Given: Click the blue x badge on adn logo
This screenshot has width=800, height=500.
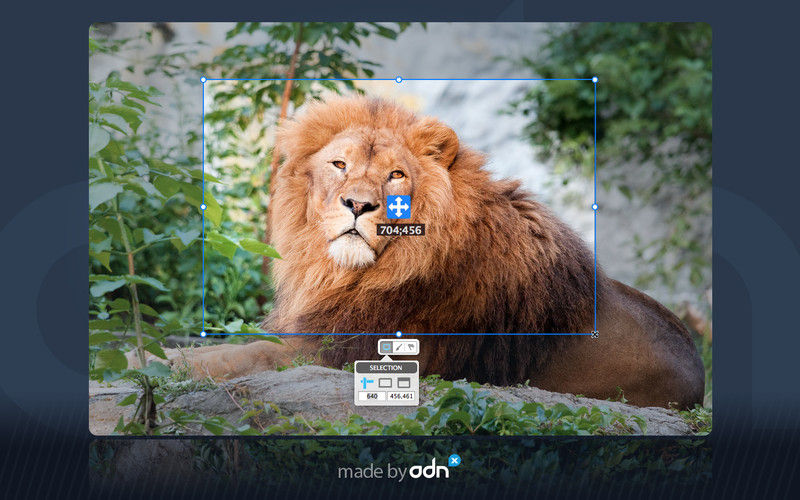Looking at the screenshot, I should [x=455, y=460].
